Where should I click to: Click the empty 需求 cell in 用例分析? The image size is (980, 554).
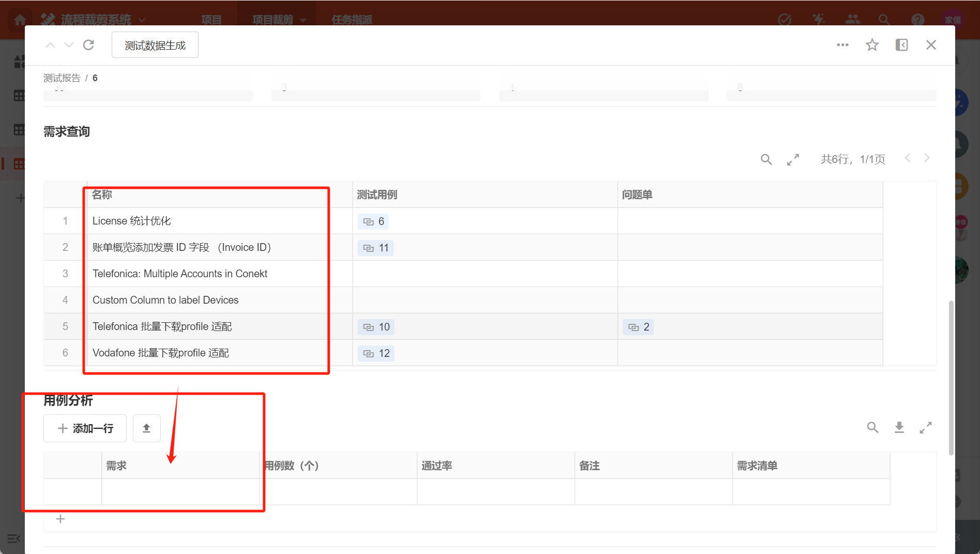click(180, 491)
